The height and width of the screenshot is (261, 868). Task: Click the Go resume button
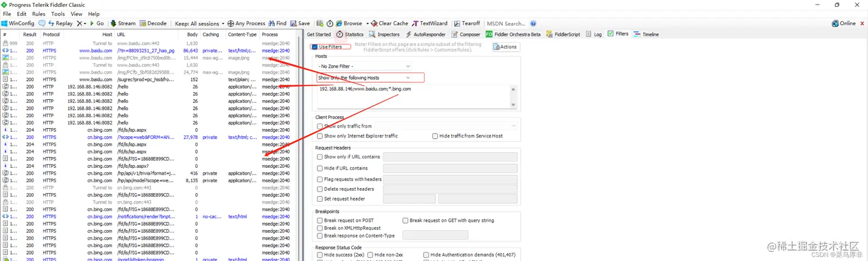click(96, 24)
